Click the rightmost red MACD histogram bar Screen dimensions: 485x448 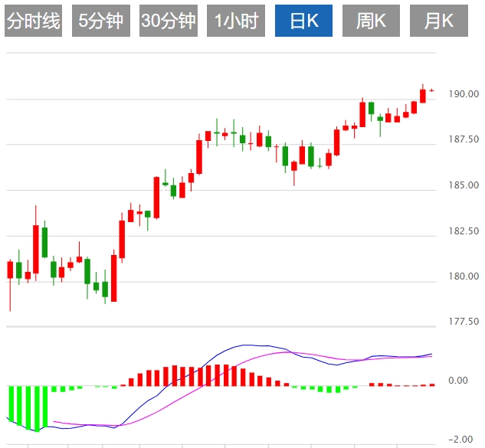(432, 384)
